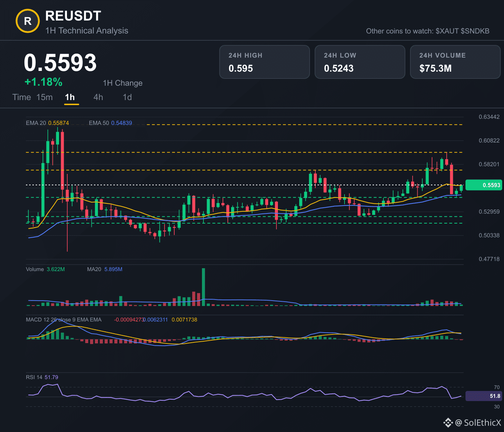The image size is (504, 432).
Task: Click the 0.52959 price axis label
Action: (489, 212)
